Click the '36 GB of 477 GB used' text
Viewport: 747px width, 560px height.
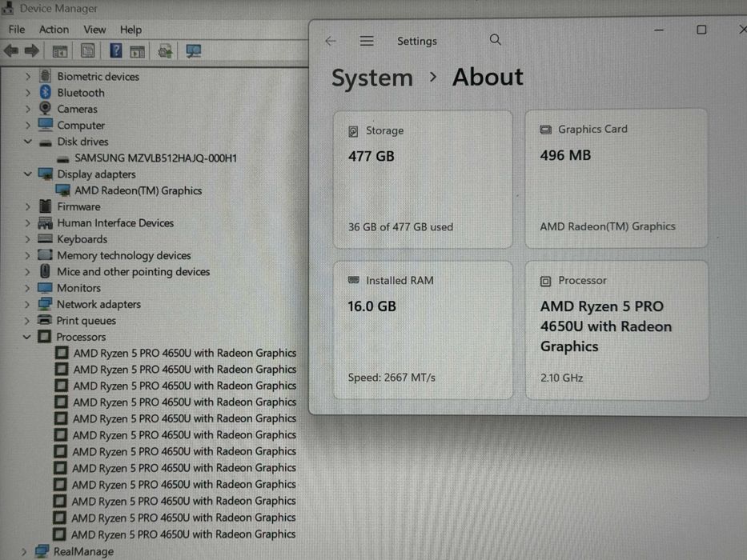pos(400,227)
